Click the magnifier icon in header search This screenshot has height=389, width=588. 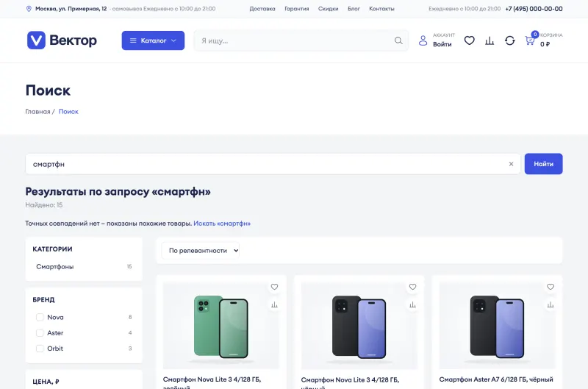398,40
